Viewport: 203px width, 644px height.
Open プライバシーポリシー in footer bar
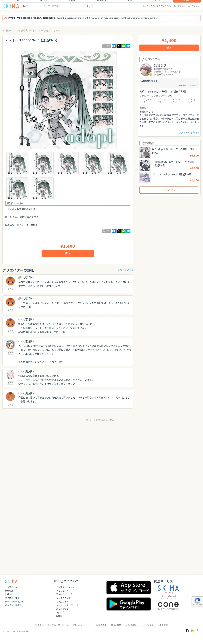click(82, 625)
